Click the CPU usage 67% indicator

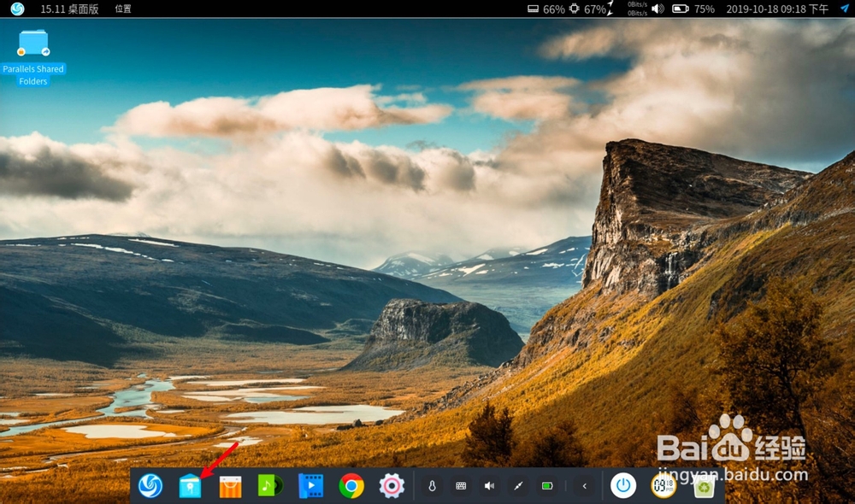587,9
